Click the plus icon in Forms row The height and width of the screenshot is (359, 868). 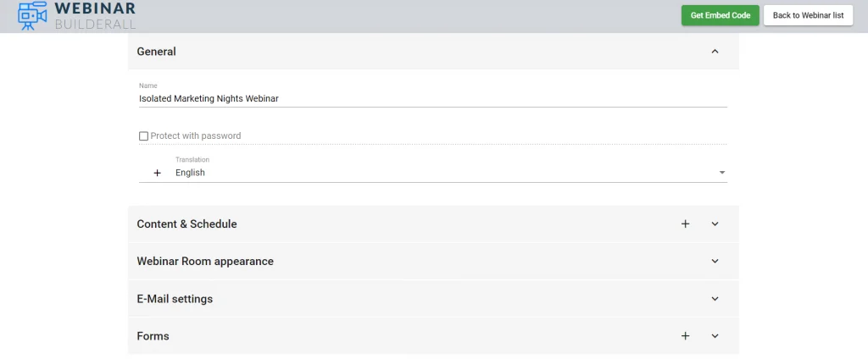click(x=685, y=336)
